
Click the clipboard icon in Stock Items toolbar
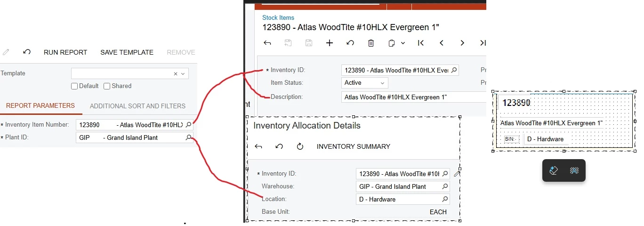(x=392, y=43)
